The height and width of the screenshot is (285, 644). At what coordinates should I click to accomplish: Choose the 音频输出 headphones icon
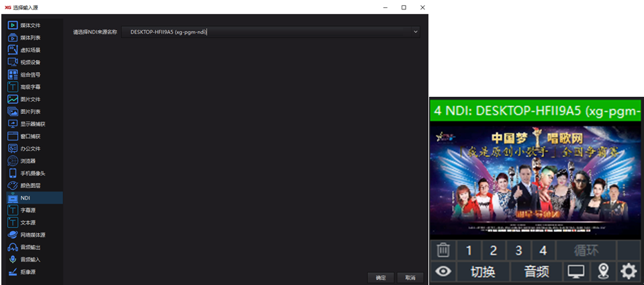tap(13, 247)
